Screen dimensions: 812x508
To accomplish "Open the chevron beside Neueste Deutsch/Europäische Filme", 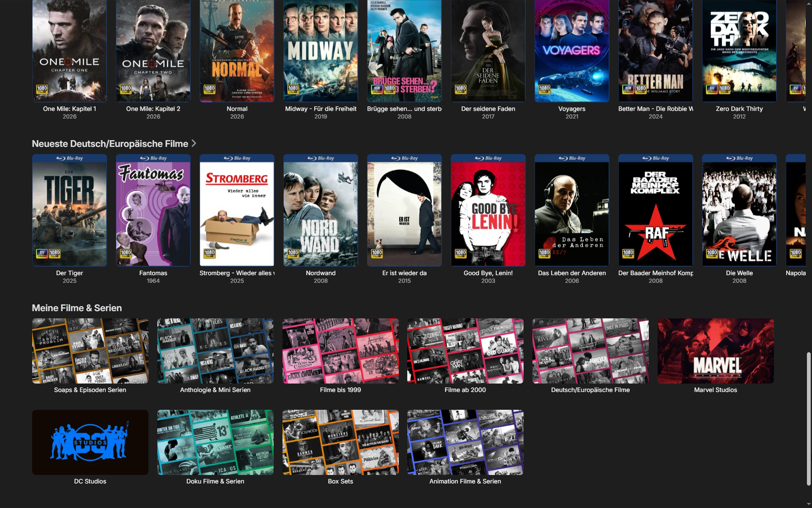I will (x=194, y=144).
